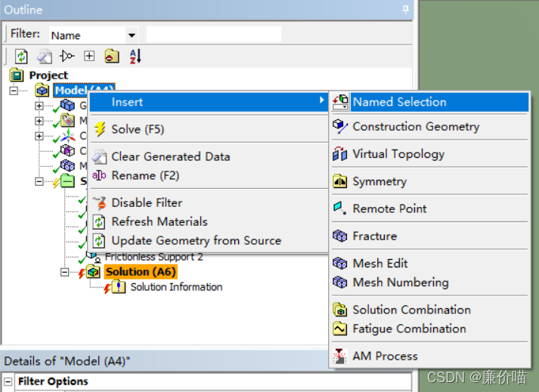Click the Expand All plus icon in toolbar
The width and height of the screenshot is (539, 392).
pos(89,56)
